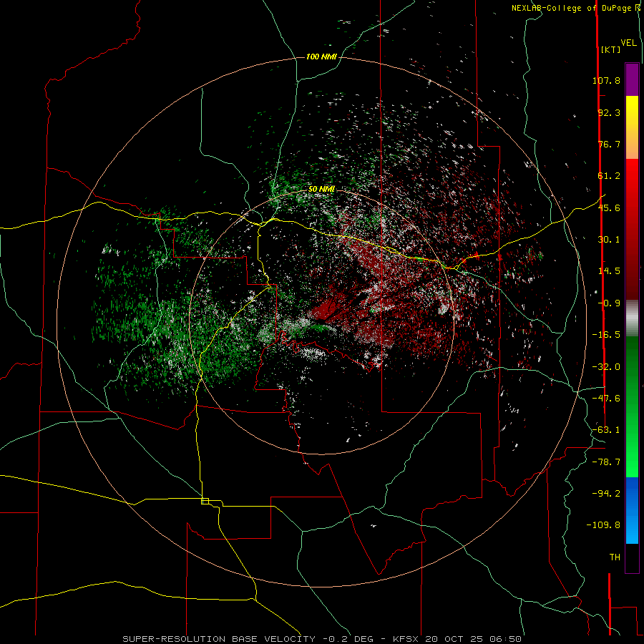Click the -47.6 legend value
This screenshot has width=644, height=644.
point(606,399)
